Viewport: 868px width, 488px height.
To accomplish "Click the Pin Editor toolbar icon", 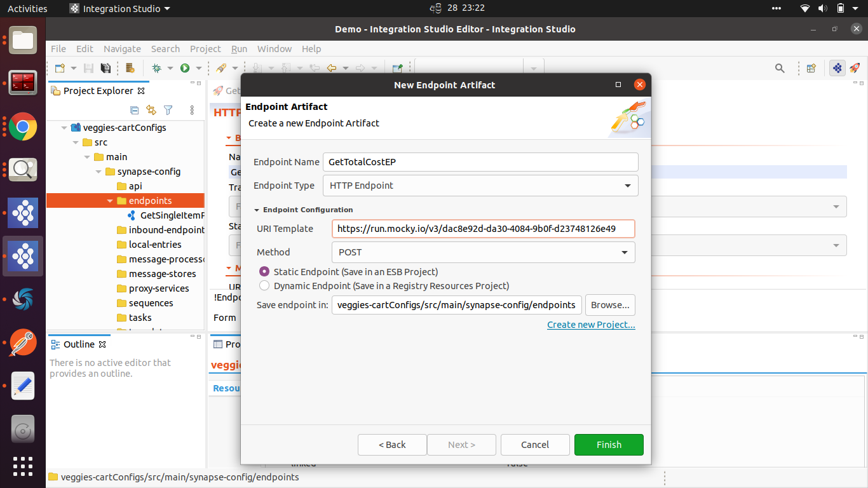I will 397,68.
